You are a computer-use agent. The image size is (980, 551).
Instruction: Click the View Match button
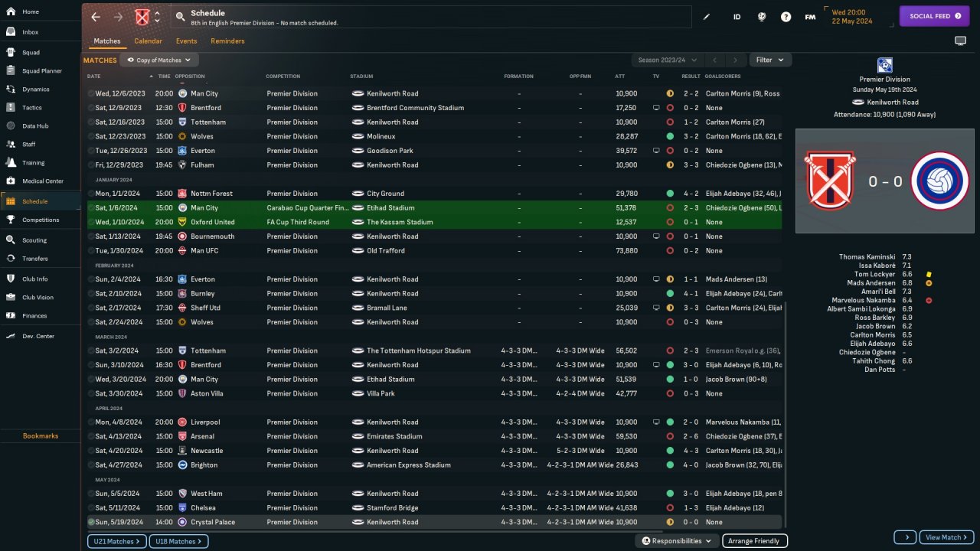946,537
